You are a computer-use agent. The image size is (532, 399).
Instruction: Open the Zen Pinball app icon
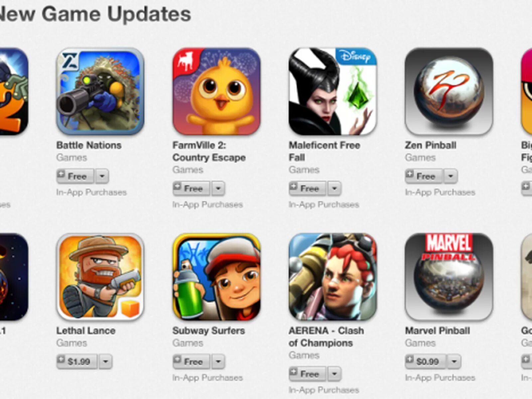point(449,91)
